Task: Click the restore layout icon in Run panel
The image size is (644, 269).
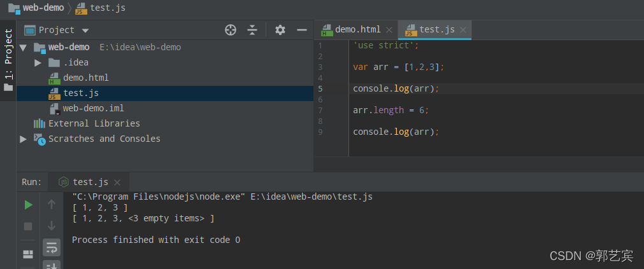Action: pyautogui.click(x=28, y=254)
